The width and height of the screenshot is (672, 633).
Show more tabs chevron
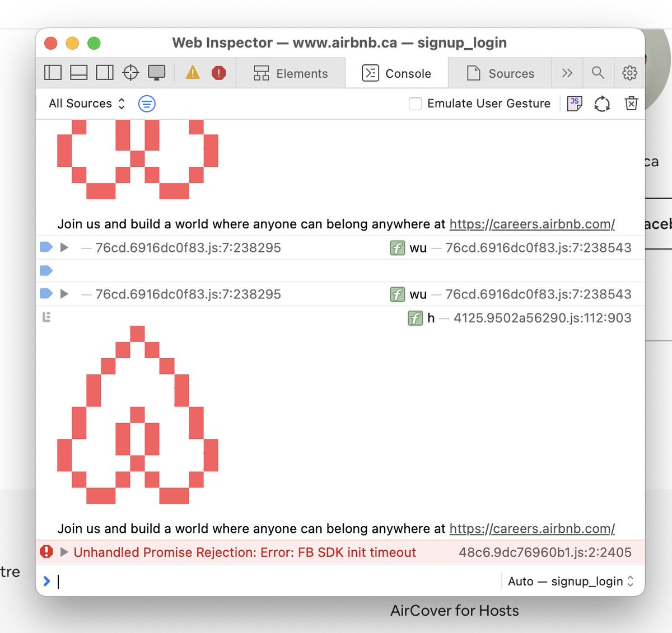[x=567, y=73]
